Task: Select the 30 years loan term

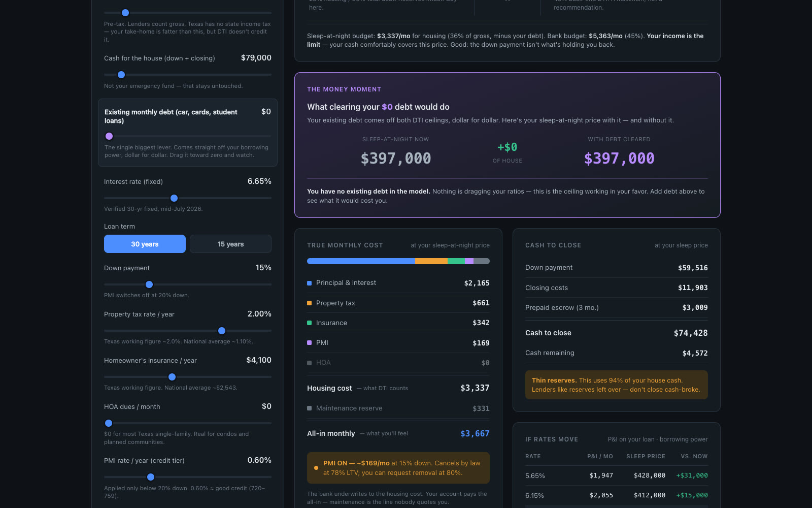Action: pos(145,244)
